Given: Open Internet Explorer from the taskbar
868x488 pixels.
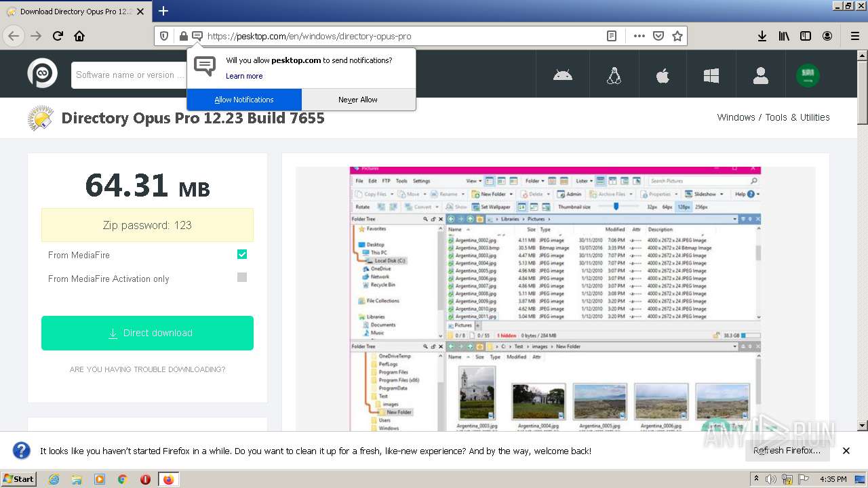Looking at the screenshot, I should [x=54, y=479].
